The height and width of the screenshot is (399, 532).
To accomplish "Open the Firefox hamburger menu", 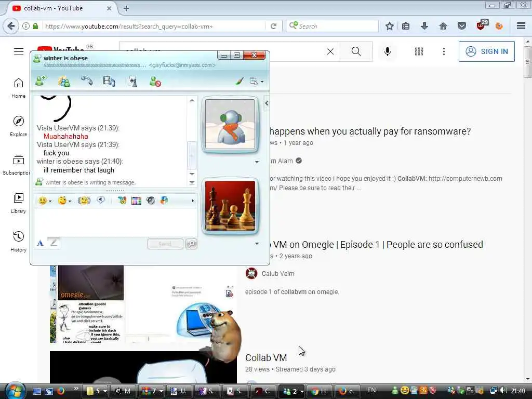I will tap(521, 26).
